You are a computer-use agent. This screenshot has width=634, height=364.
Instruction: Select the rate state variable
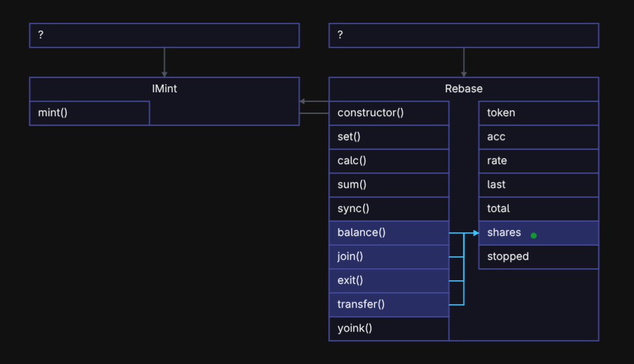pos(538,161)
